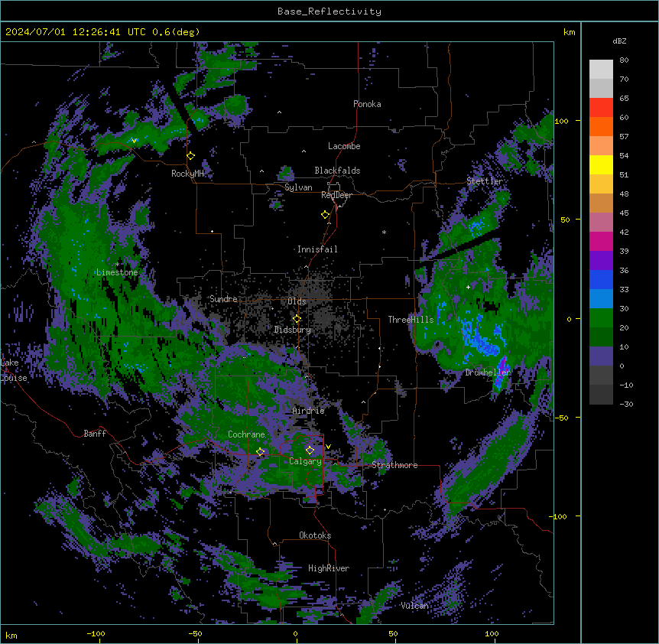This screenshot has width=659, height=644.
Task: Click the Limestone label
Action: click(x=117, y=272)
